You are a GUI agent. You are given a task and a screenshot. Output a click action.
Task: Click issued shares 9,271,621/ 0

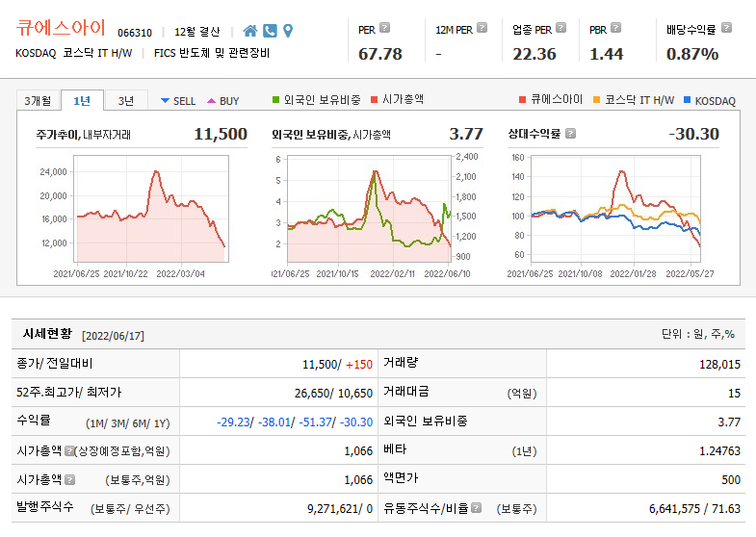tap(340, 508)
